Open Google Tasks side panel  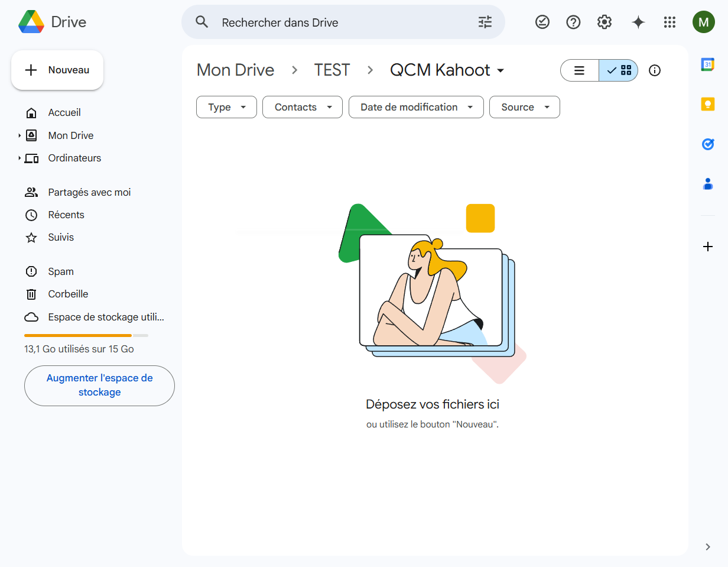point(708,144)
